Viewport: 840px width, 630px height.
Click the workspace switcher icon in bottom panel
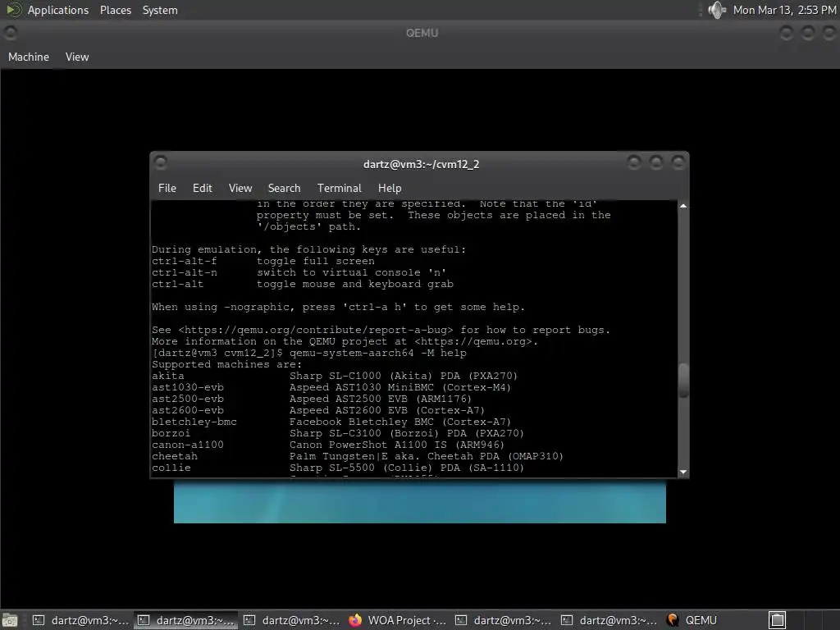click(778, 620)
